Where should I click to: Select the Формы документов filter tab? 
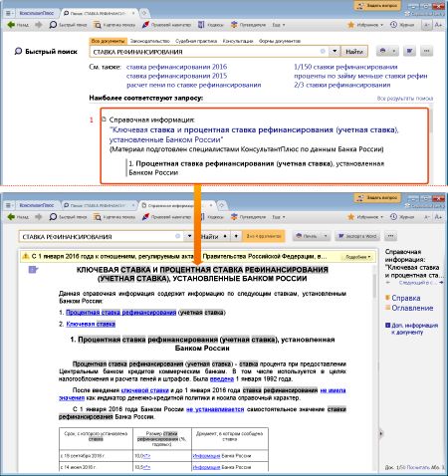[280, 41]
